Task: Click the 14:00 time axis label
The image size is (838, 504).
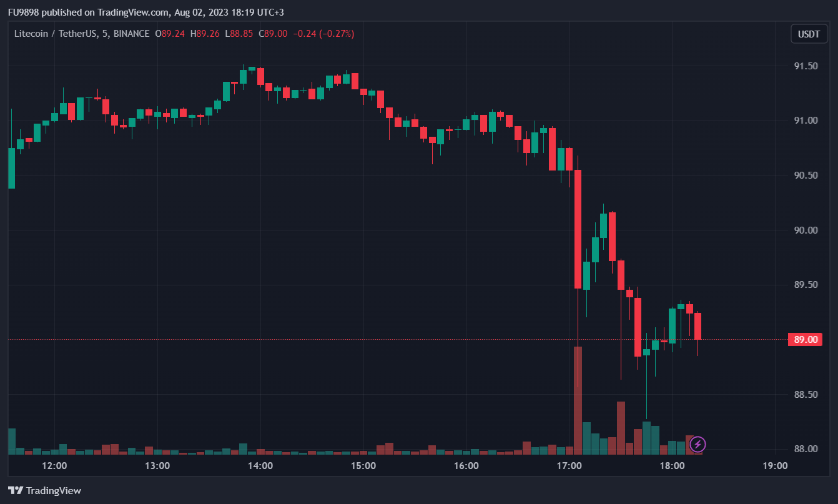Action: (x=260, y=466)
